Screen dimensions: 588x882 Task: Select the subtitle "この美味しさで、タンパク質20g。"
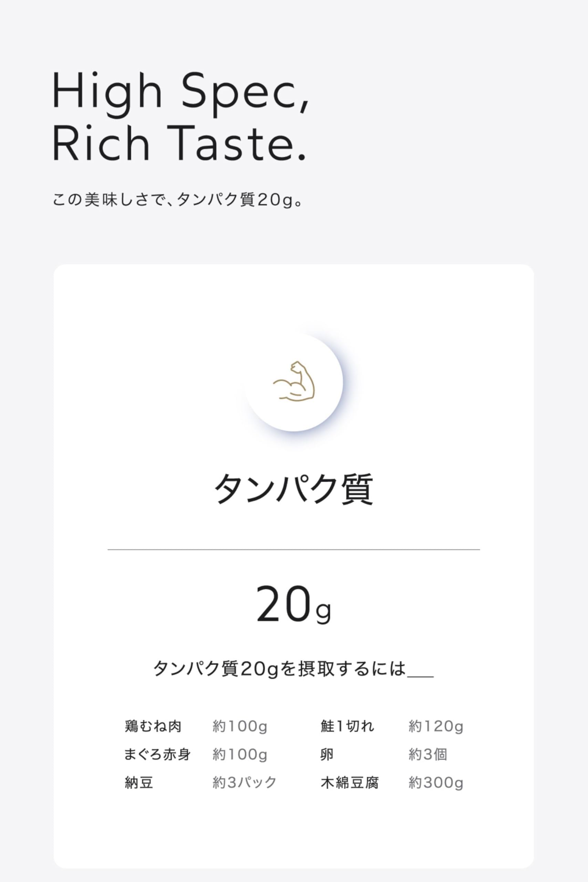pyautogui.click(x=177, y=199)
